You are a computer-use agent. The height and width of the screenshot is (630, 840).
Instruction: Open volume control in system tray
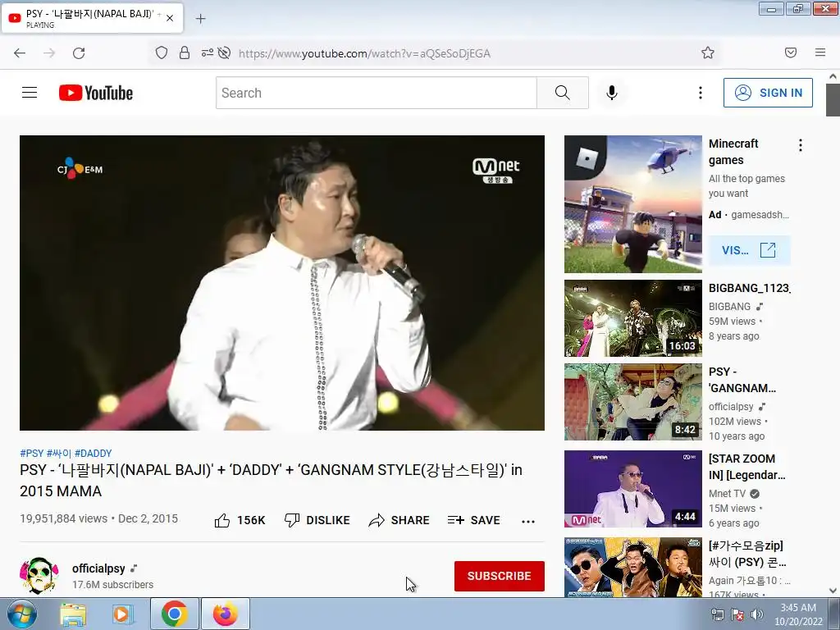[x=757, y=614]
